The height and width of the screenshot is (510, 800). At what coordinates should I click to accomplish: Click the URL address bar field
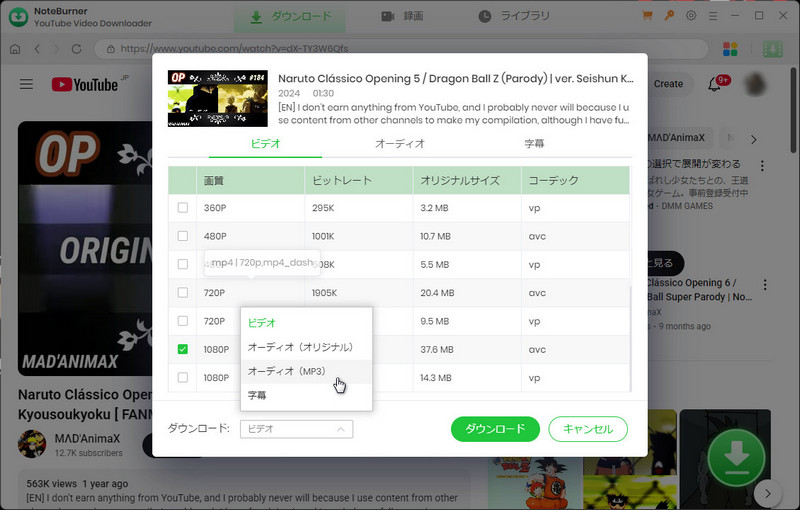(402, 49)
